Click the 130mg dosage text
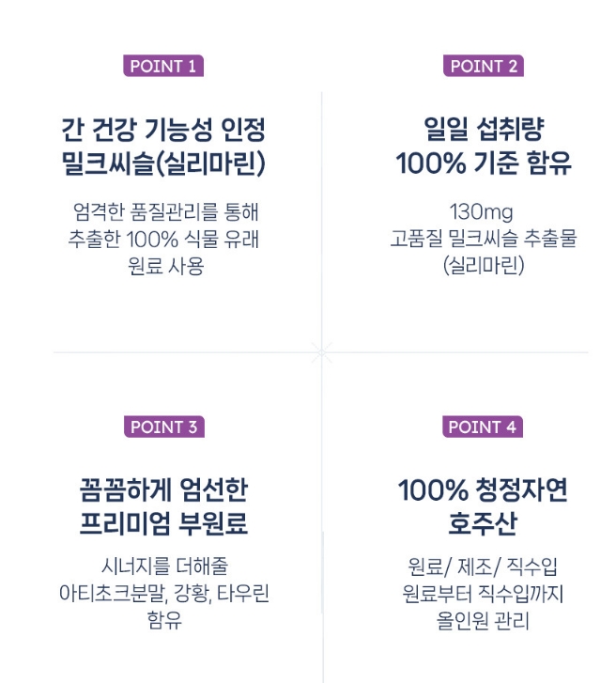Viewport: 616px width, 683px height. (x=481, y=212)
